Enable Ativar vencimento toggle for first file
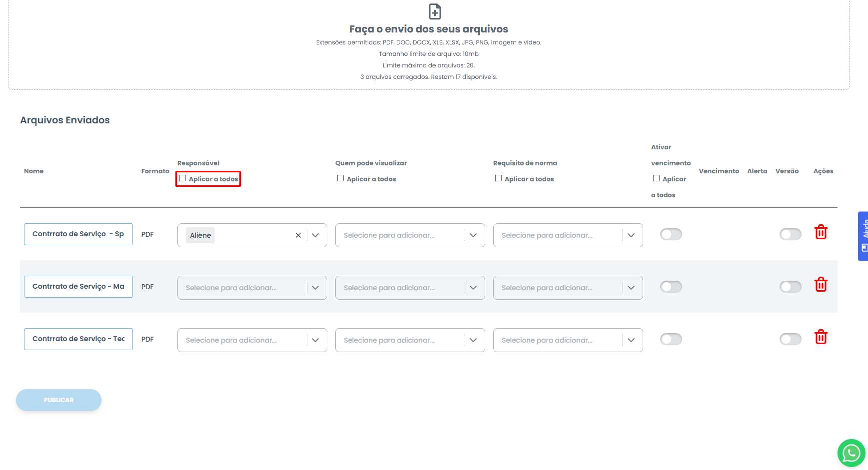The image size is (868, 470). (x=671, y=234)
